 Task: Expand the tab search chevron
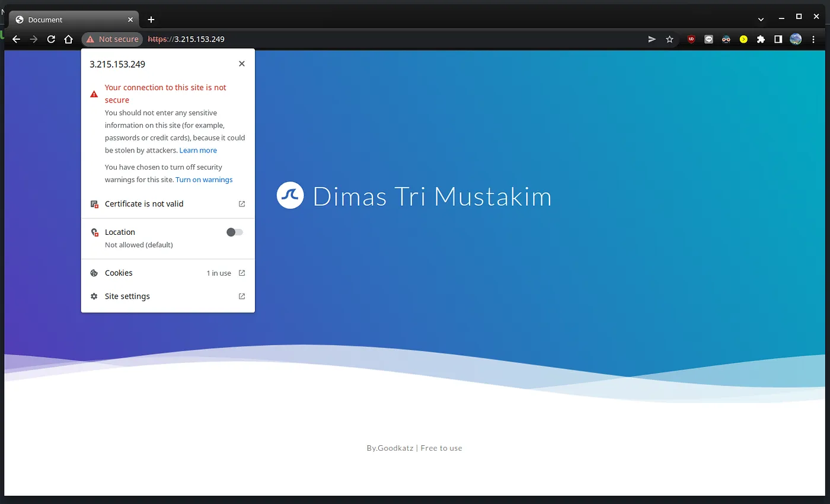coord(761,20)
